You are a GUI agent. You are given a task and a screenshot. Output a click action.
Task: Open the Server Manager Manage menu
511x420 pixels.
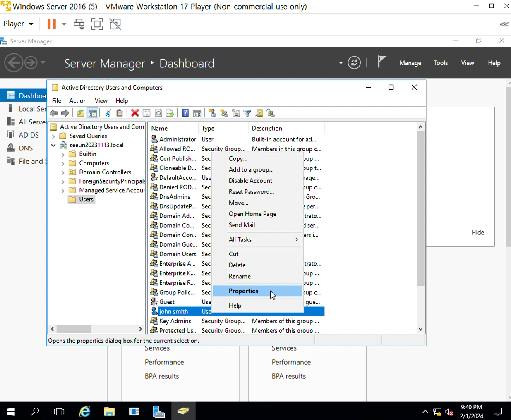410,63
